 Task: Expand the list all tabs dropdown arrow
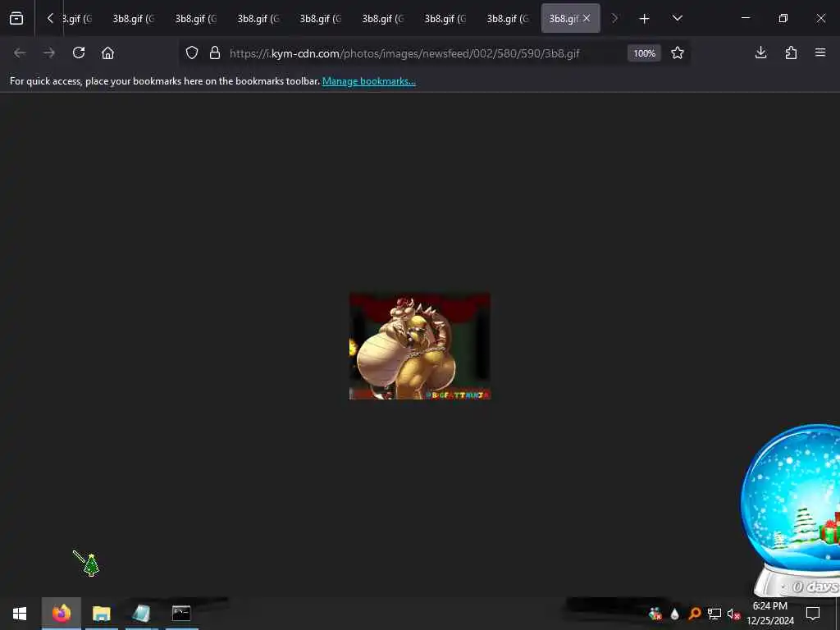(x=677, y=18)
